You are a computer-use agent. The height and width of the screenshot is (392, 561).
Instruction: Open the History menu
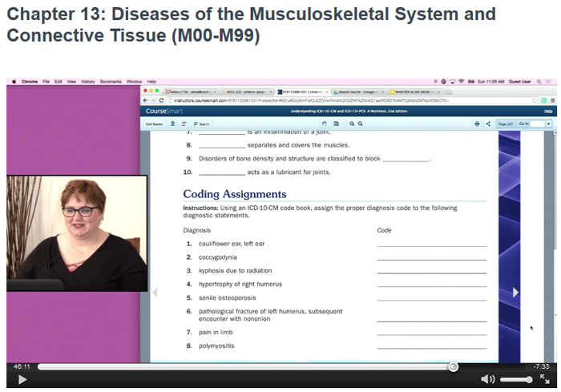pos(88,82)
